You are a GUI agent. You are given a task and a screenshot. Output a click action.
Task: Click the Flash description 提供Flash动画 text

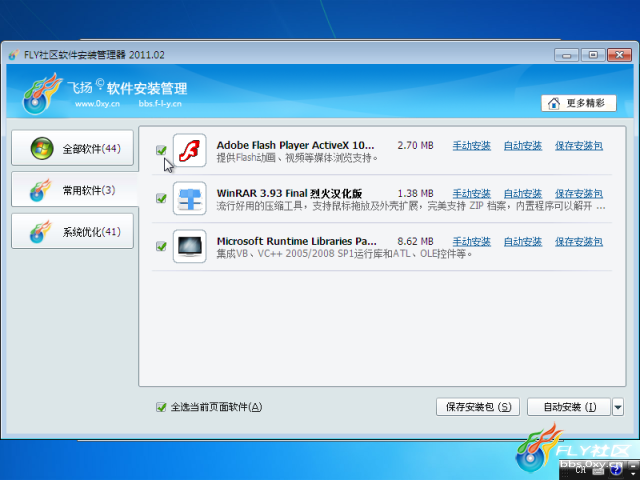click(297, 158)
